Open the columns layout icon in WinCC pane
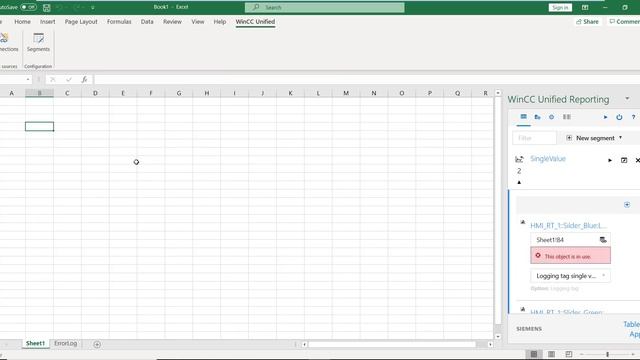 pos(567,117)
